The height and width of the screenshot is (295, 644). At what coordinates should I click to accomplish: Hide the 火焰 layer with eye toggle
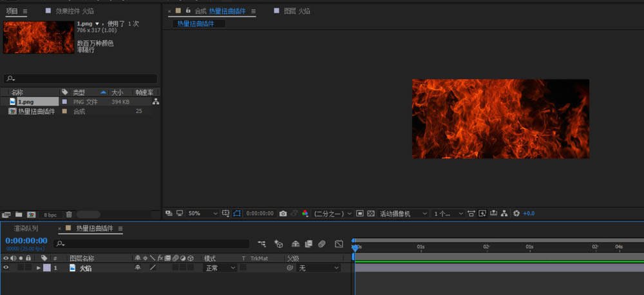pos(6,267)
